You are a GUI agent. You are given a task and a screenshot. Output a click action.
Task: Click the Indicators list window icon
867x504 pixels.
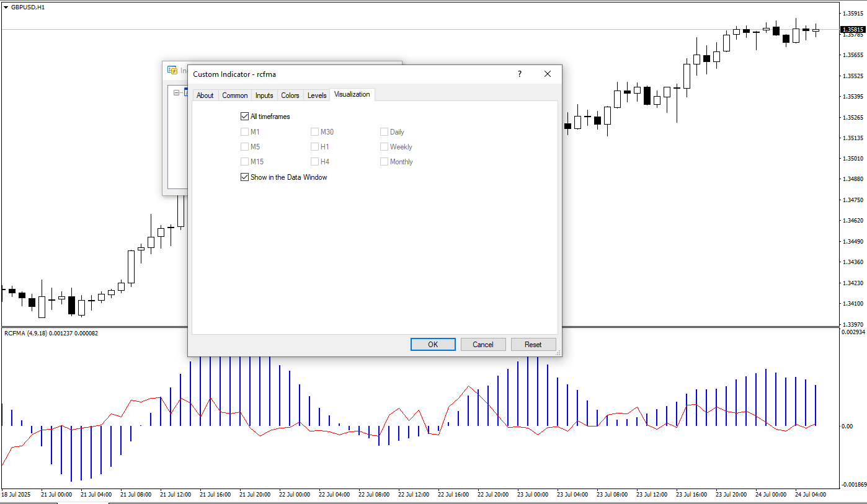point(172,70)
